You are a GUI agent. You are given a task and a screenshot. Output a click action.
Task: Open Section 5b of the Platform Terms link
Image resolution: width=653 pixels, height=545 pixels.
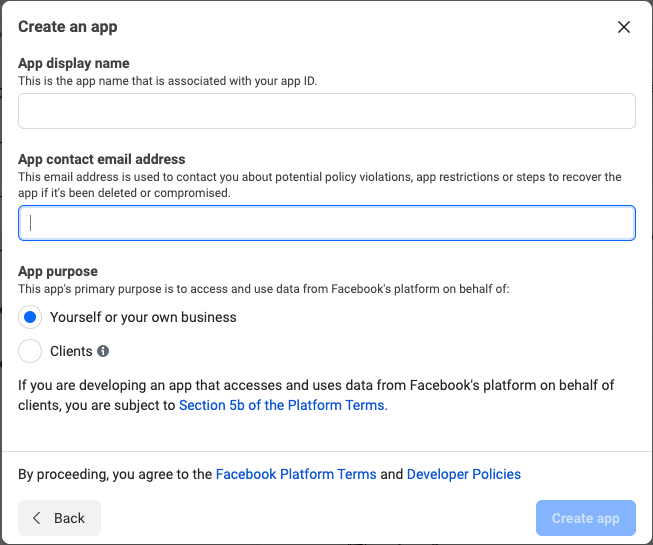[283, 405]
